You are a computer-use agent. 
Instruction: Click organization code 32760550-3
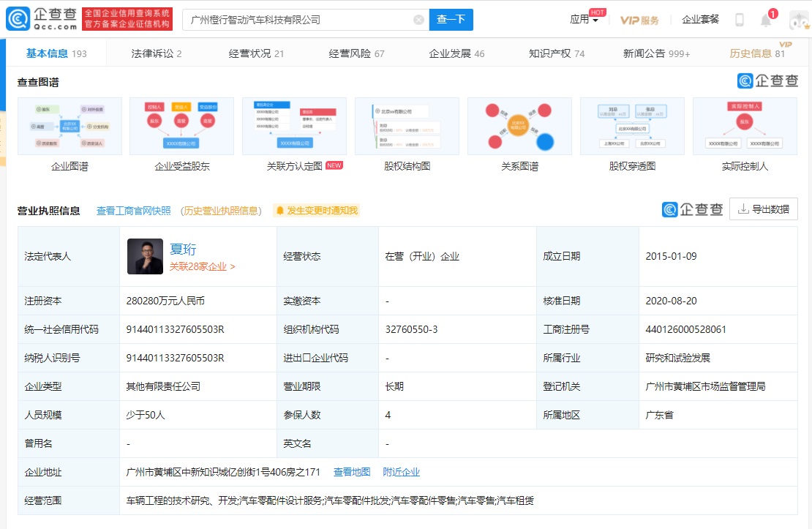coord(412,329)
